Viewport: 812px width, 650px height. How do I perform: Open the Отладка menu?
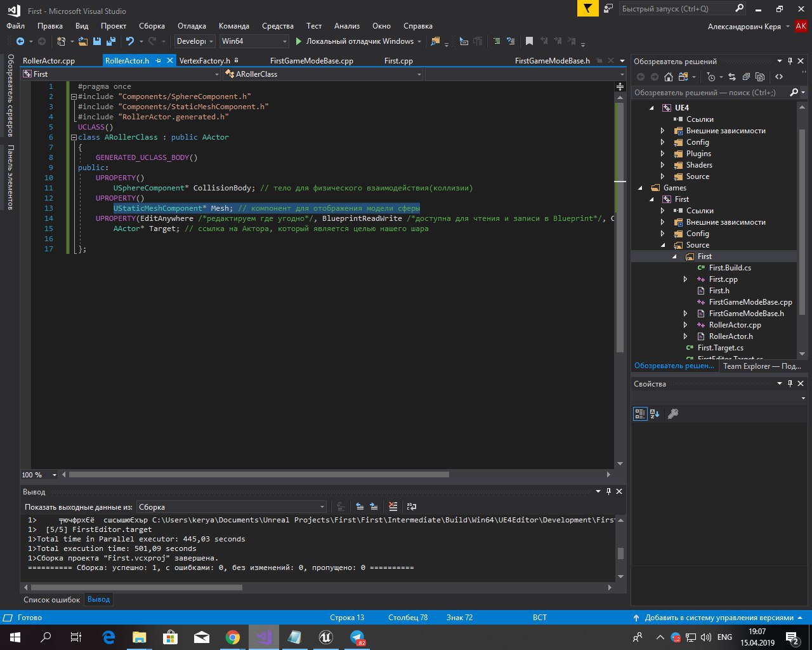click(192, 26)
